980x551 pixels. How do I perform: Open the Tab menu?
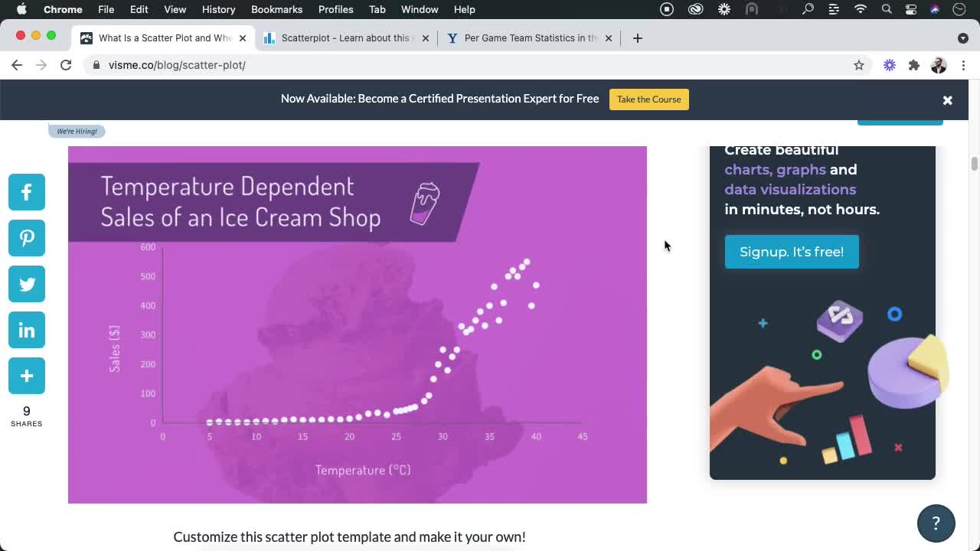(x=377, y=9)
